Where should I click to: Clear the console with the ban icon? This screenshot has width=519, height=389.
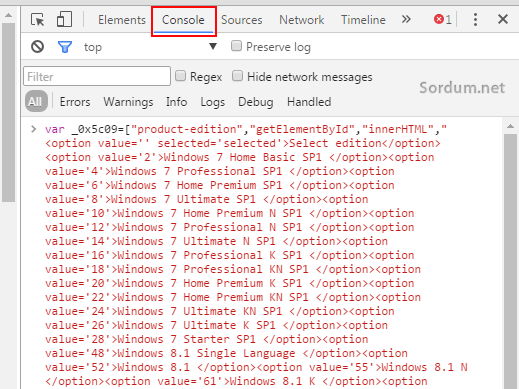point(37,47)
